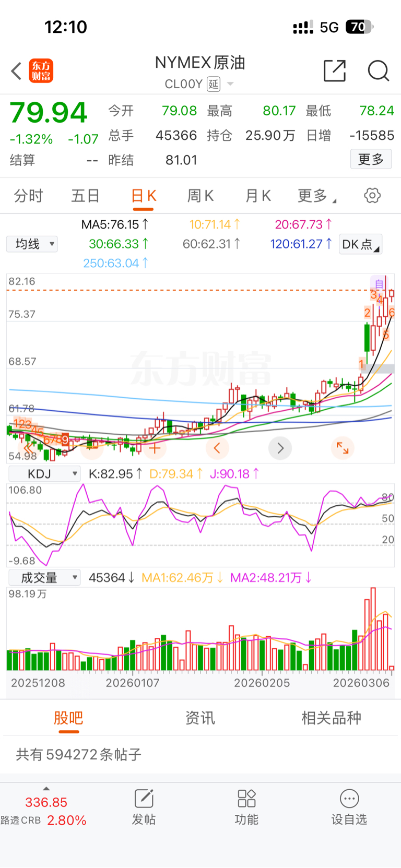This screenshot has width=401, height=868.
Task: Tap the share export icon
Action: pyautogui.click(x=335, y=70)
